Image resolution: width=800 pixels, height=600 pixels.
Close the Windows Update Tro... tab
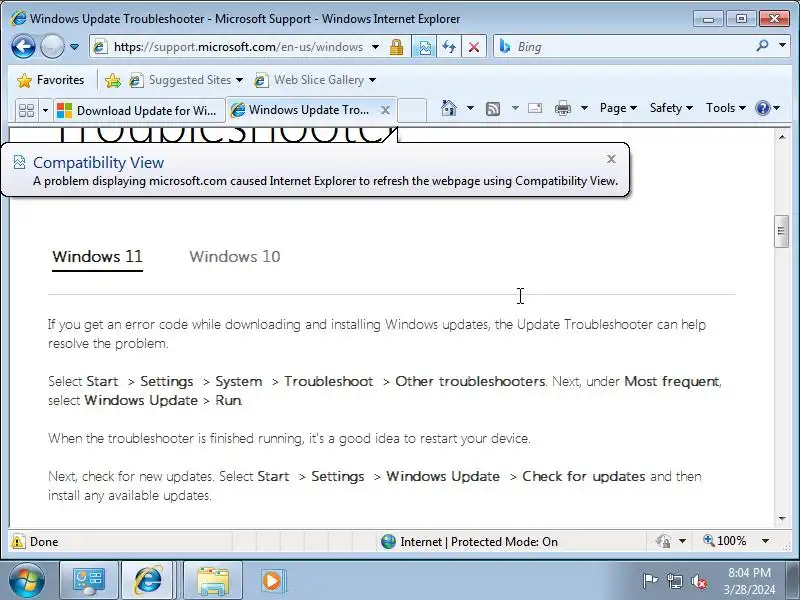[x=385, y=110]
